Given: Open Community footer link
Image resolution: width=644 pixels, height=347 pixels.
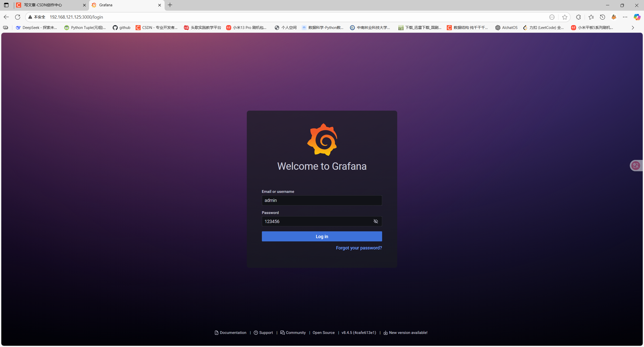Looking at the screenshot, I should [293, 333].
